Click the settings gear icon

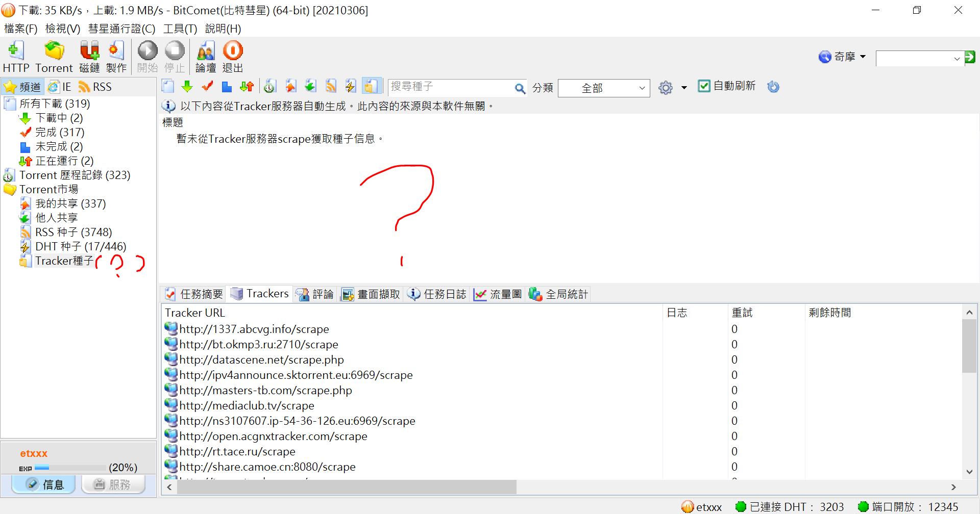tap(666, 88)
